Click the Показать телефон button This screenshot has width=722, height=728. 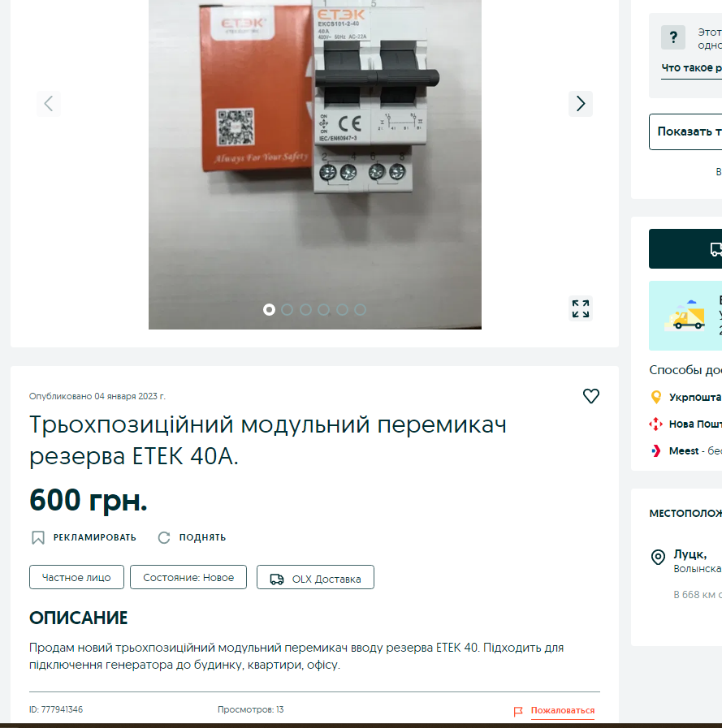tap(685, 131)
